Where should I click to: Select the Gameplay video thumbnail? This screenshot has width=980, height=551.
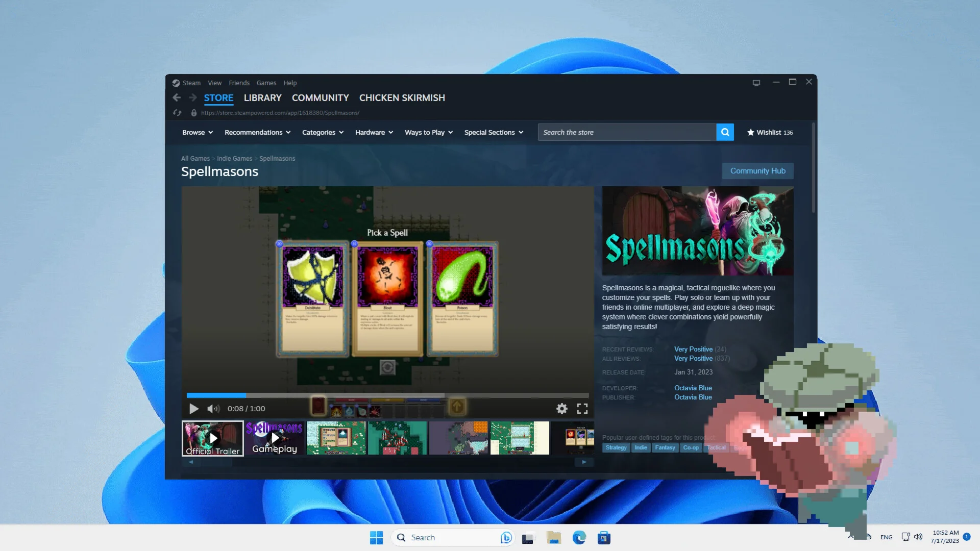coord(275,438)
